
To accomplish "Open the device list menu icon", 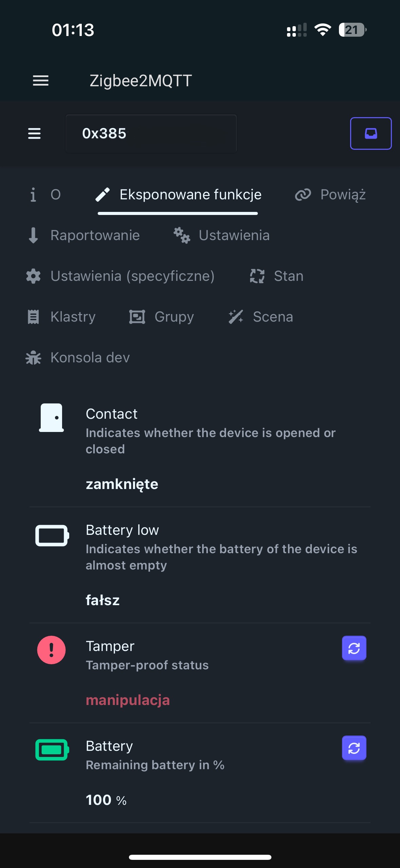I will (x=34, y=133).
